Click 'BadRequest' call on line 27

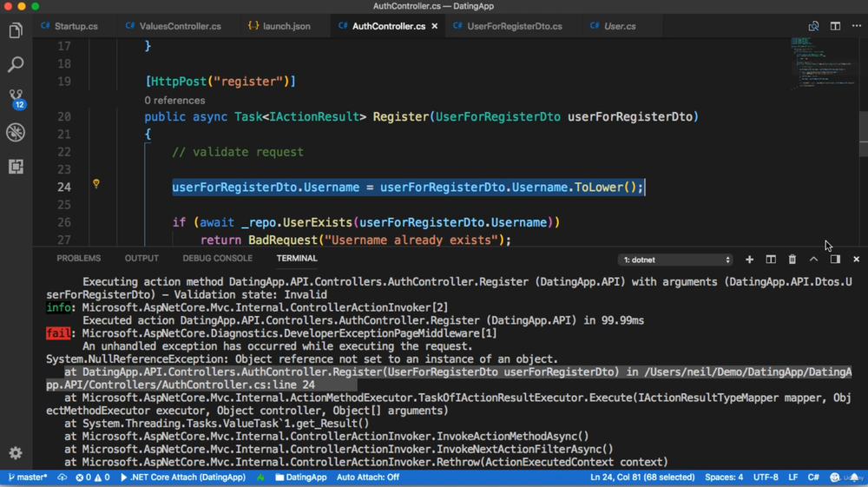click(283, 240)
